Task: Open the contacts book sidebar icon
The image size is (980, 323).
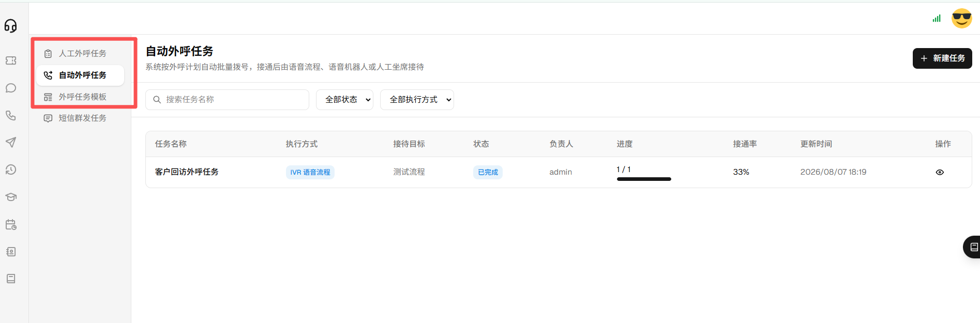Action: click(x=11, y=252)
